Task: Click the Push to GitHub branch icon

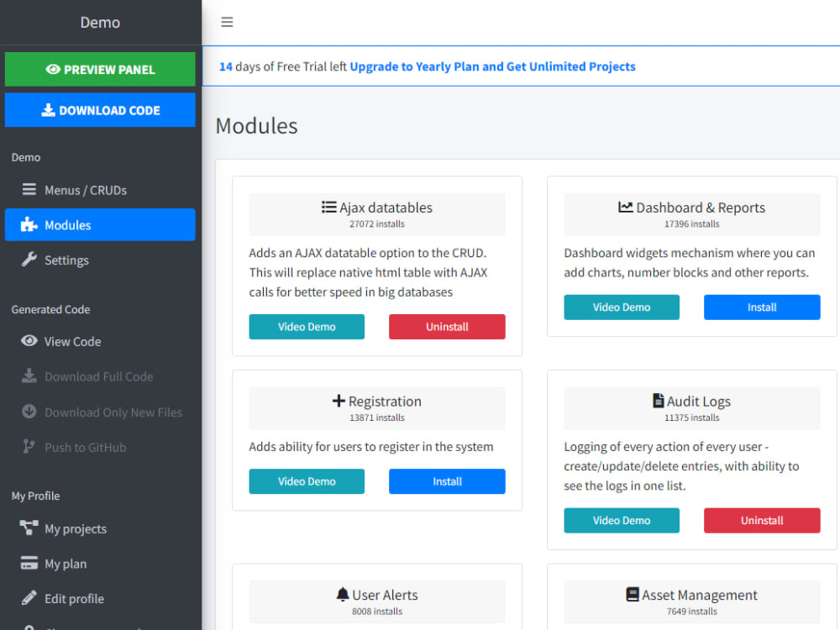Action: click(x=29, y=447)
